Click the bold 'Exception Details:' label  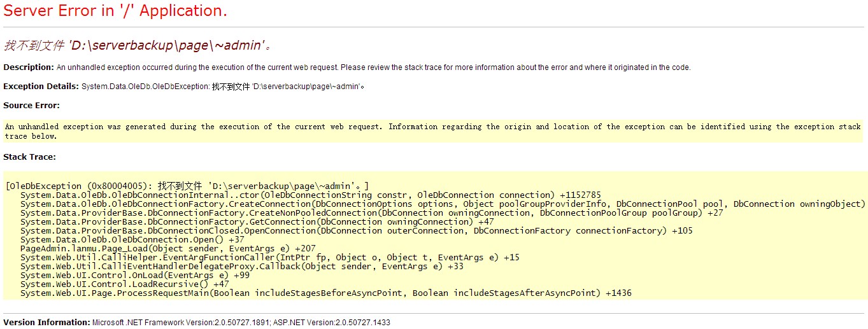41,86
